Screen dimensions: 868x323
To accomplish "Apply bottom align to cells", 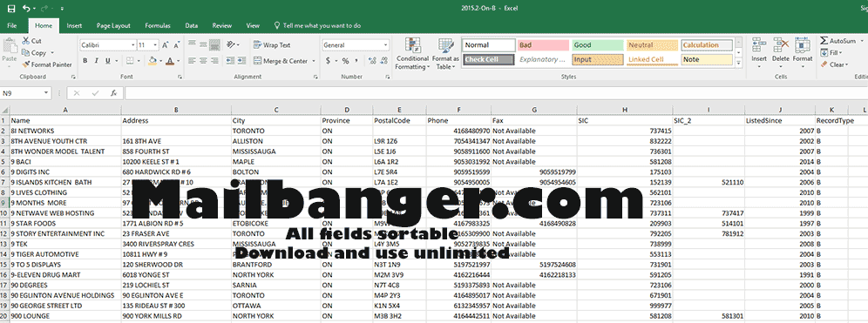I will (214, 44).
